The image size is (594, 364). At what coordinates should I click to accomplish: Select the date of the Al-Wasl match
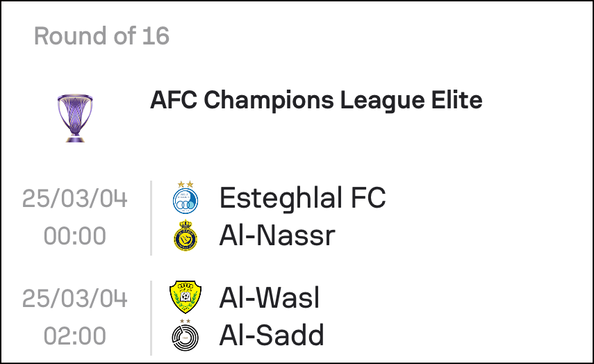(x=74, y=299)
